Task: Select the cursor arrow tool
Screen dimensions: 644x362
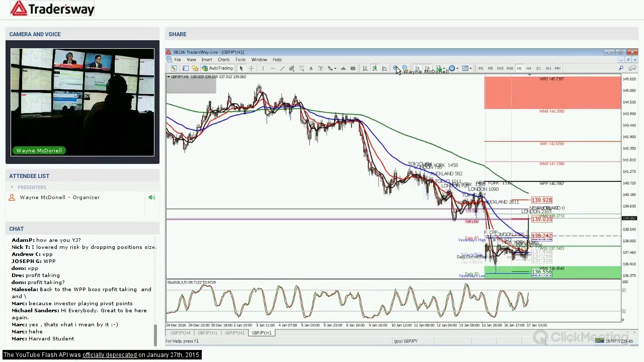Action: pos(241,68)
